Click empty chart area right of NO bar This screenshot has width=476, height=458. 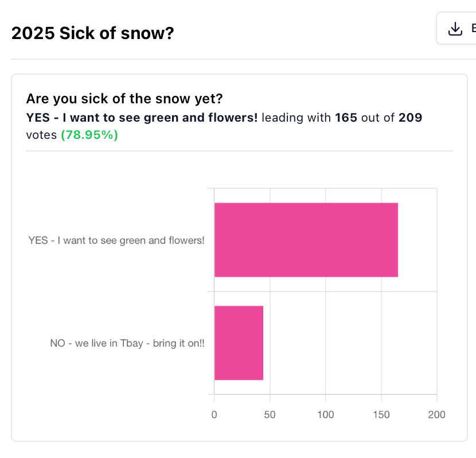tap(349, 343)
